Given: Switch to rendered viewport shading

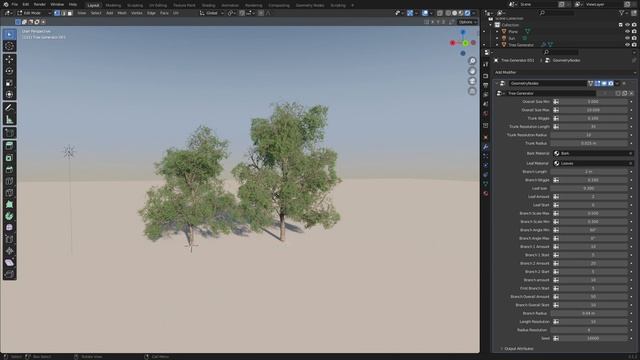Looking at the screenshot, I should pos(467,13).
